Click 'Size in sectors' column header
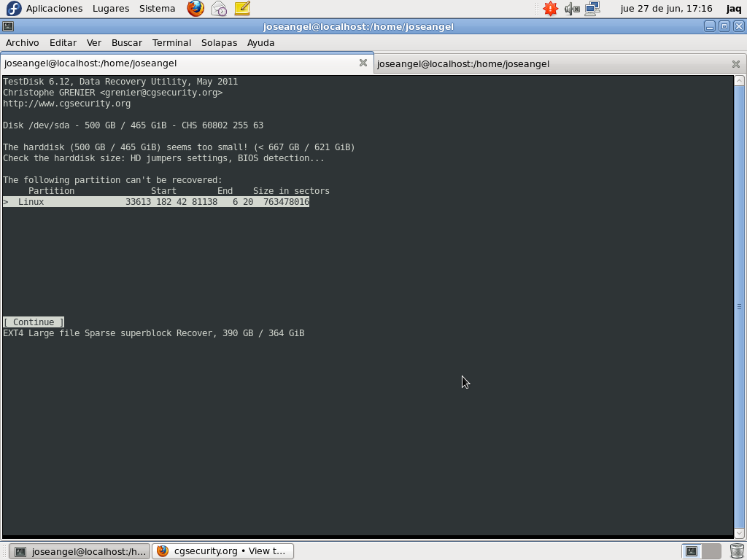 (x=291, y=191)
